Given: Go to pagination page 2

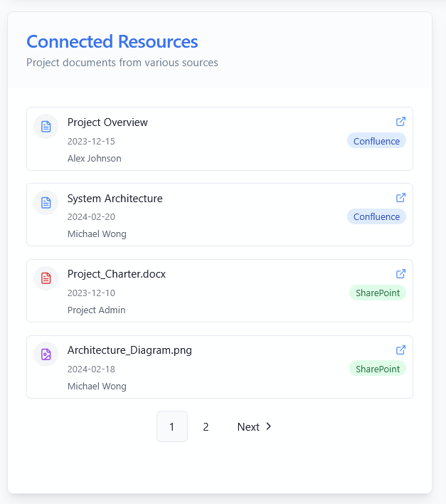Looking at the screenshot, I should tap(206, 426).
